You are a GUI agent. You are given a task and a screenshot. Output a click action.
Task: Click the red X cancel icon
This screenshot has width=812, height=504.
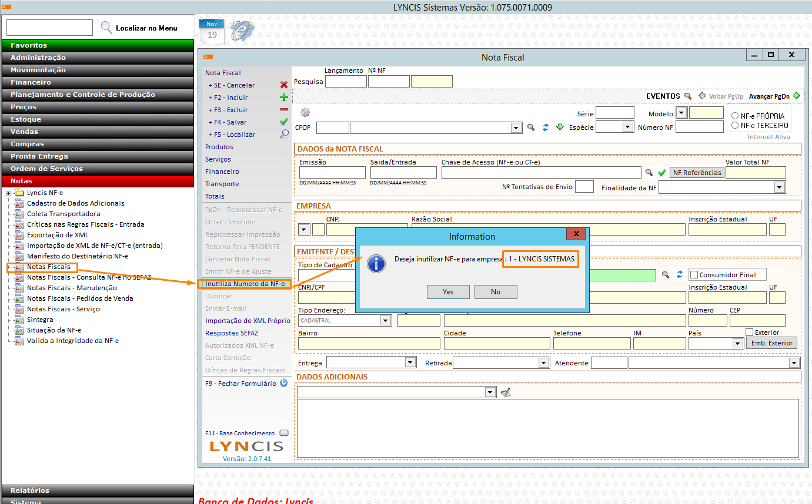tap(284, 85)
